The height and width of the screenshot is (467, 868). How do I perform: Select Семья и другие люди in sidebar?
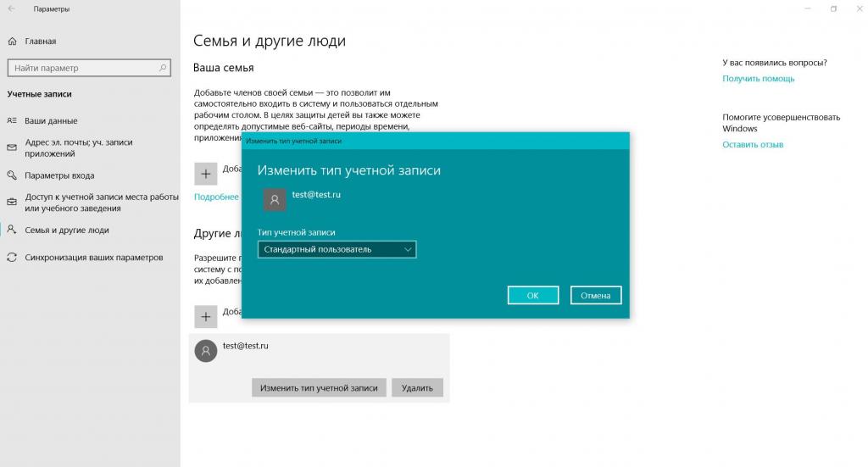coord(66,231)
